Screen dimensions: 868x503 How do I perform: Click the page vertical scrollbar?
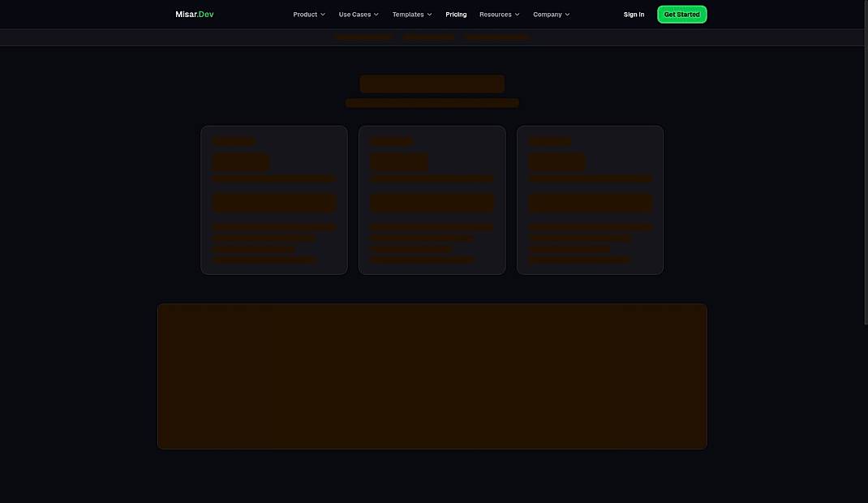866,162
